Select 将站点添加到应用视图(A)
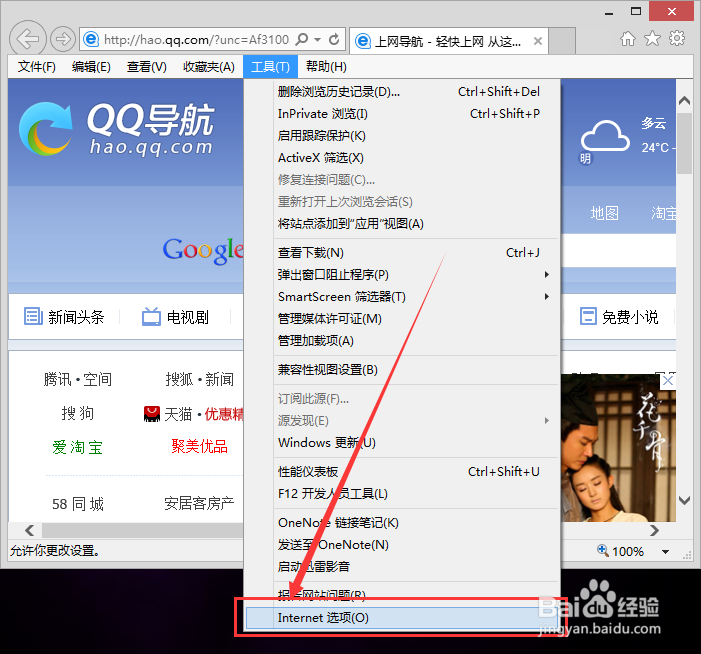The height and width of the screenshot is (654, 701). 402,224
